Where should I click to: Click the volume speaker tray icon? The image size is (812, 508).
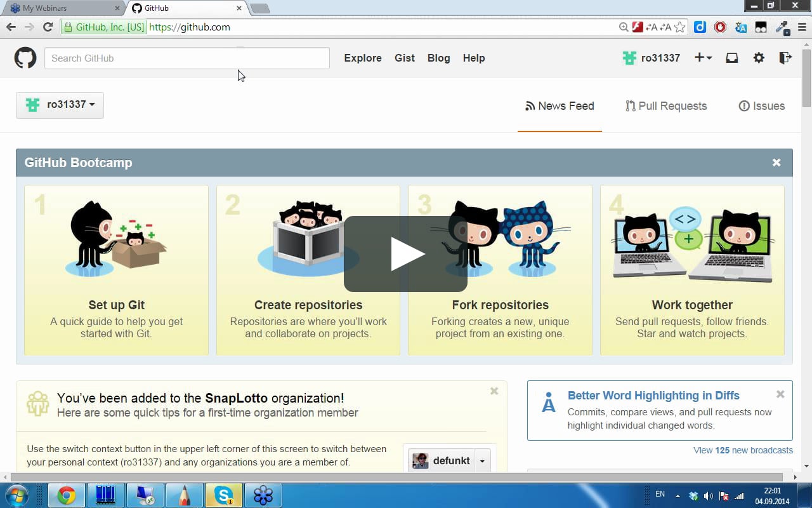point(708,495)
